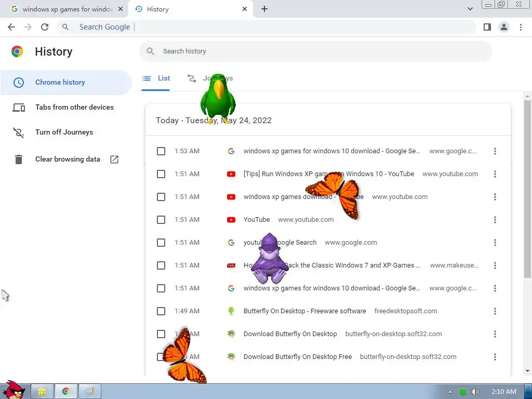Open Butterfly On Desktop - Freeware software link

[x=304, y=311]
